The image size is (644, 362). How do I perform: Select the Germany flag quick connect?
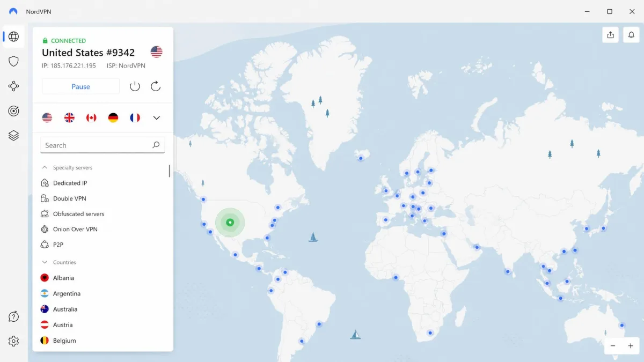click(x=113, y=117)
